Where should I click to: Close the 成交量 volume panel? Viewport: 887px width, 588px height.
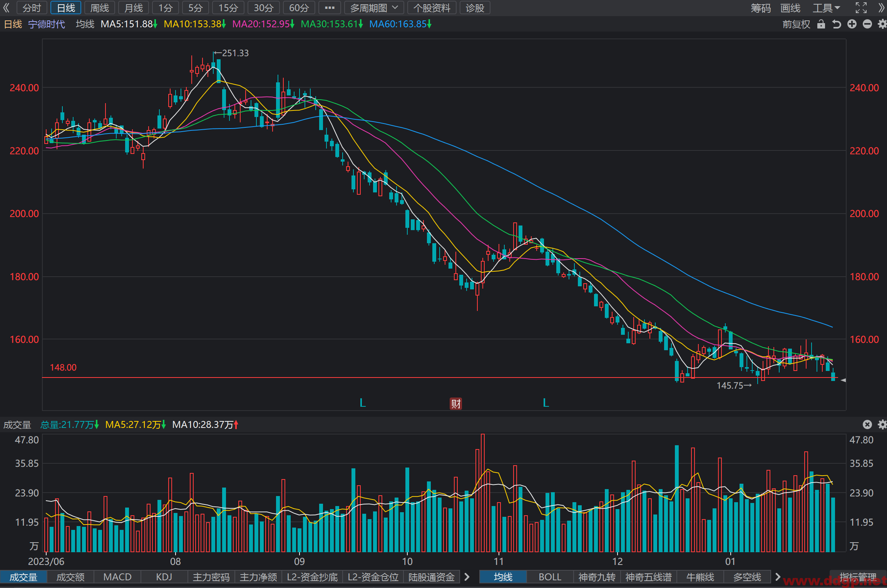[x=867, y=424]
